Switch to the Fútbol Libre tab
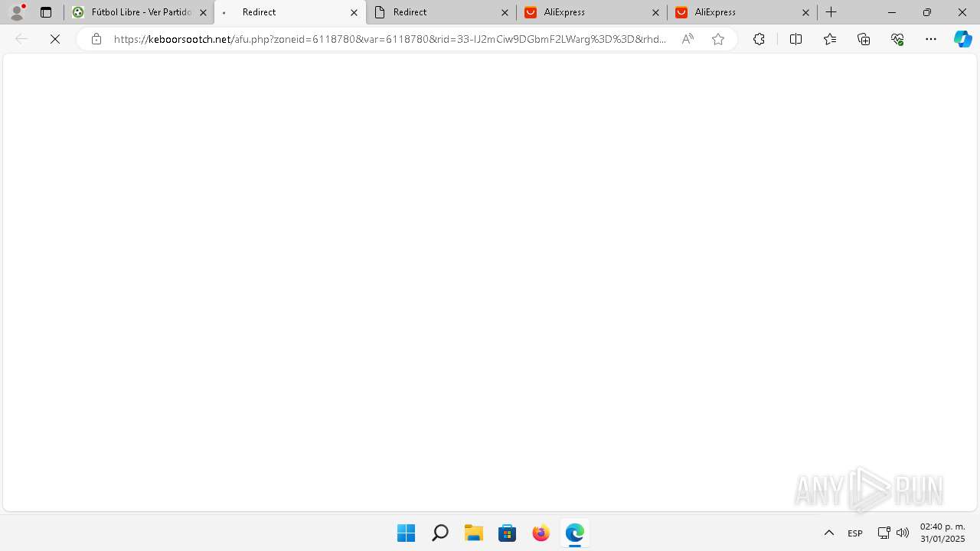The height and width of the screenshot is (551, 980). pyautogui.click(x=139, y=12)
